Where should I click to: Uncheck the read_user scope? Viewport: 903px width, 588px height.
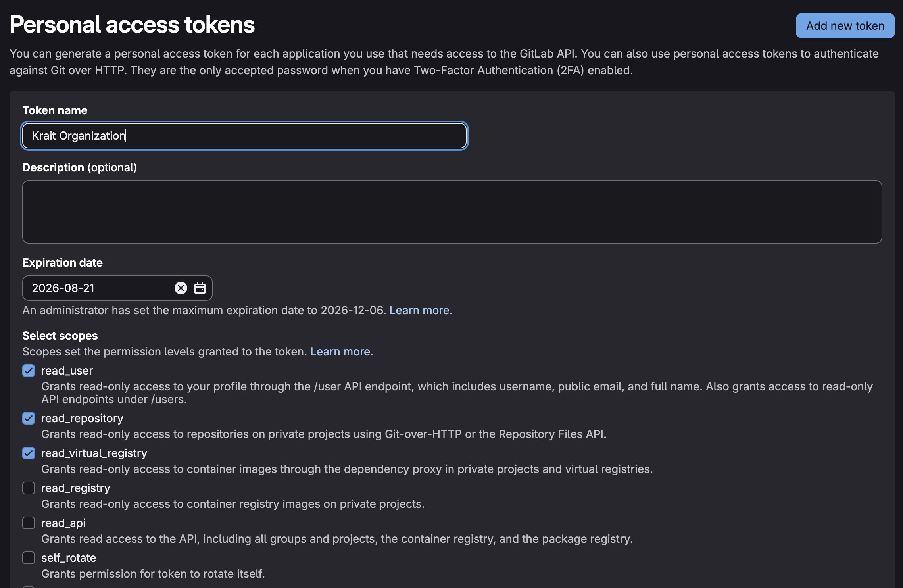coord(28,371)
